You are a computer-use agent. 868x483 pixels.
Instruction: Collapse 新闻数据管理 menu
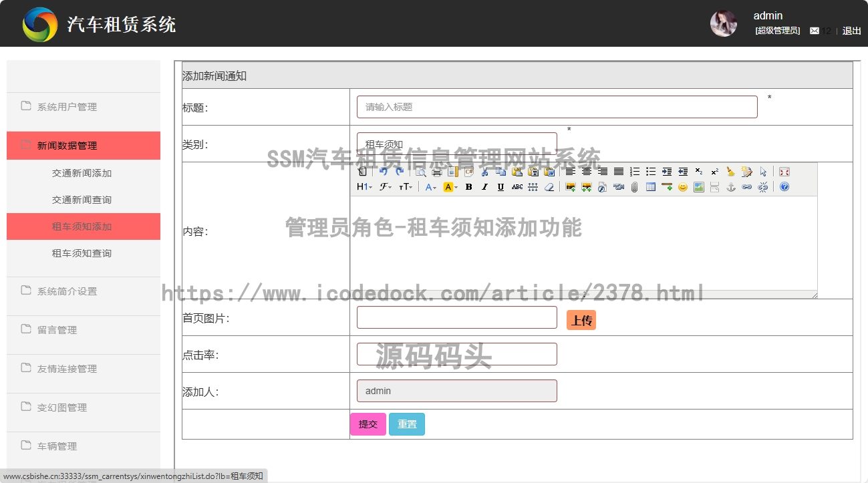84,146
